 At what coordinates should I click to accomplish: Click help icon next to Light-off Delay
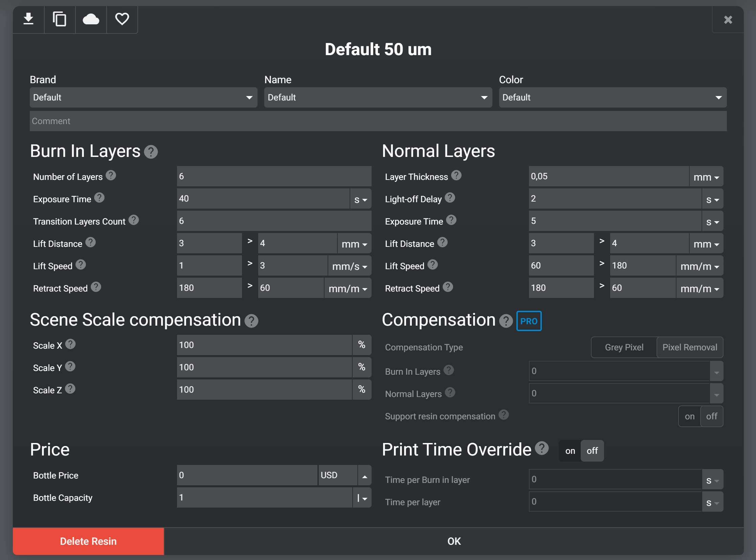pos(450,197)
